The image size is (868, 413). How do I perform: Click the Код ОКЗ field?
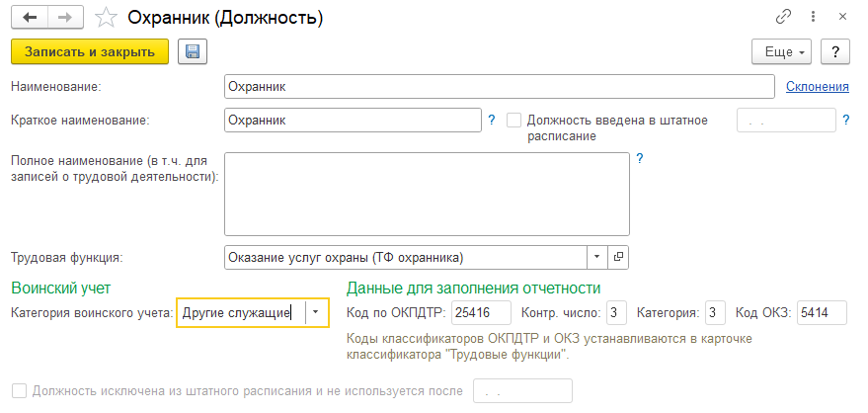tap(822, 313)
